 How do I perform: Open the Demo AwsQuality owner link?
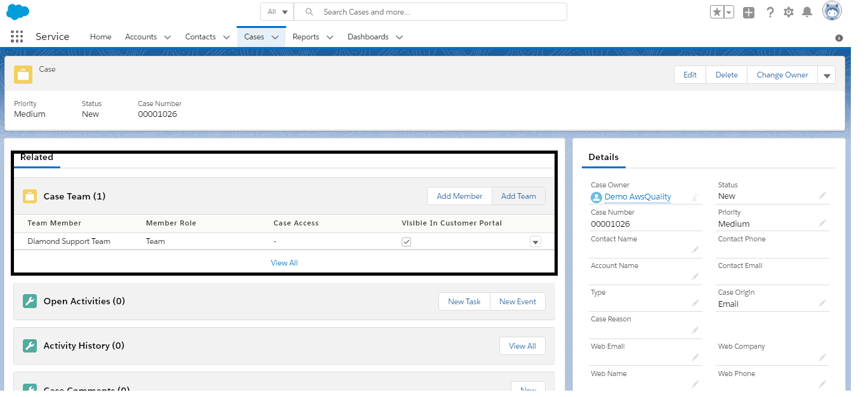(x=638, y=197)
